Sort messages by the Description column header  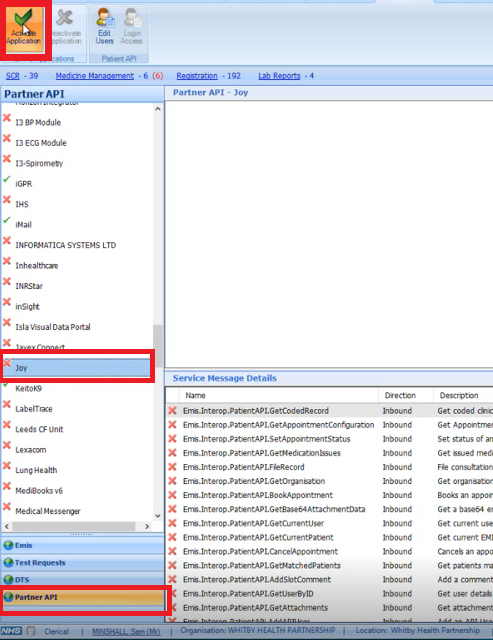click(463, 395)
